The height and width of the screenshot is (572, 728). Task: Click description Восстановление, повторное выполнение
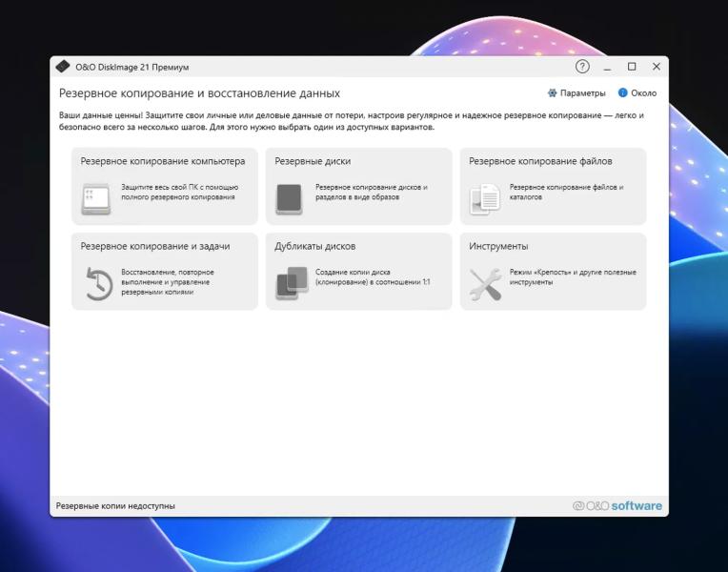click(x=168, y=282)
